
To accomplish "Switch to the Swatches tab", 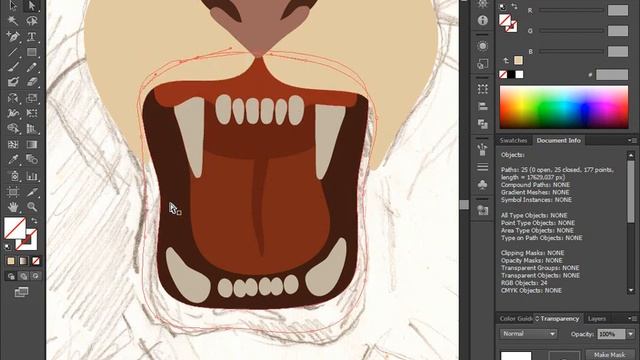I will coord(513,140).
